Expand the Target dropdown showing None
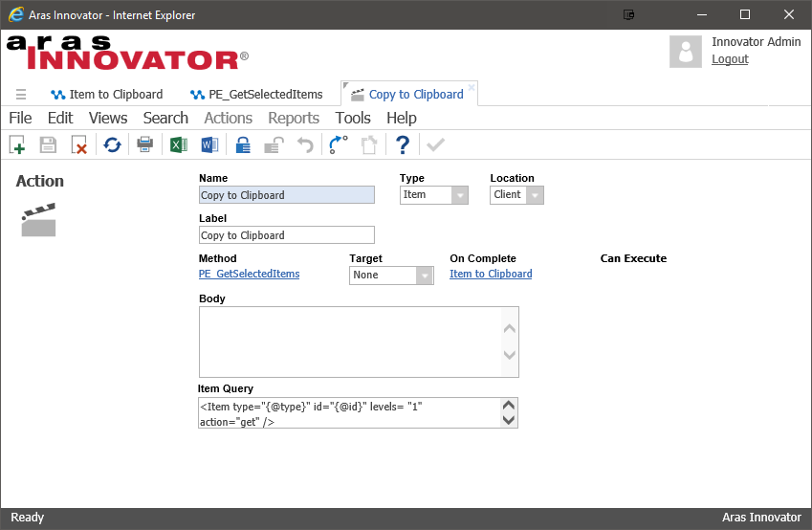The image size is (812, 530). click(x=424, y=276)
